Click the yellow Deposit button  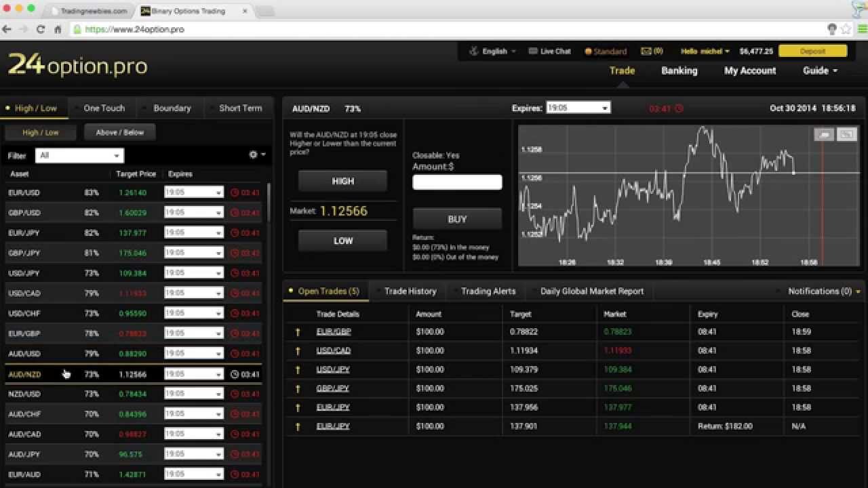coord(812,51)
